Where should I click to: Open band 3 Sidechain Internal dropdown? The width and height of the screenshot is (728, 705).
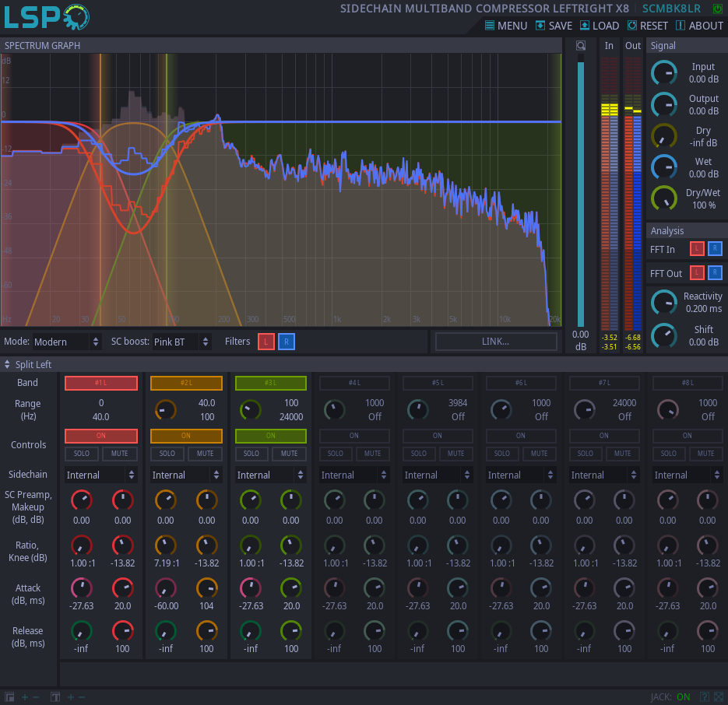(x=271, y=475)
